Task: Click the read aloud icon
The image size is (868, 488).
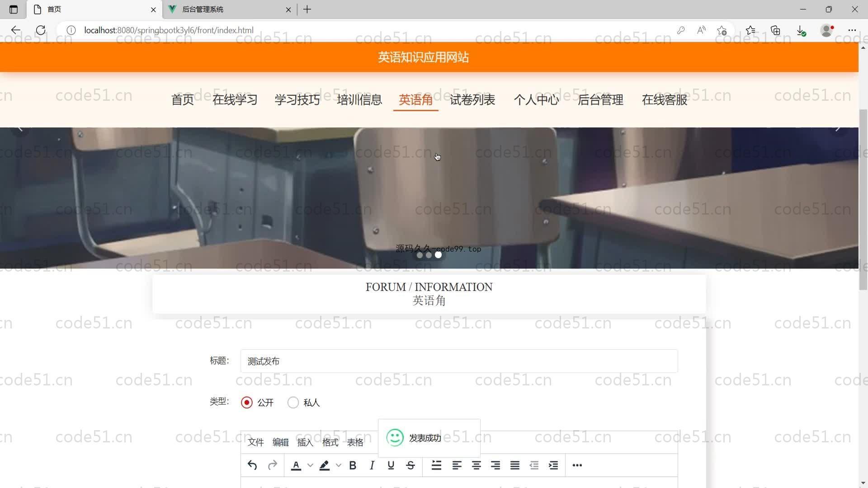Action: tap(702, 30)
